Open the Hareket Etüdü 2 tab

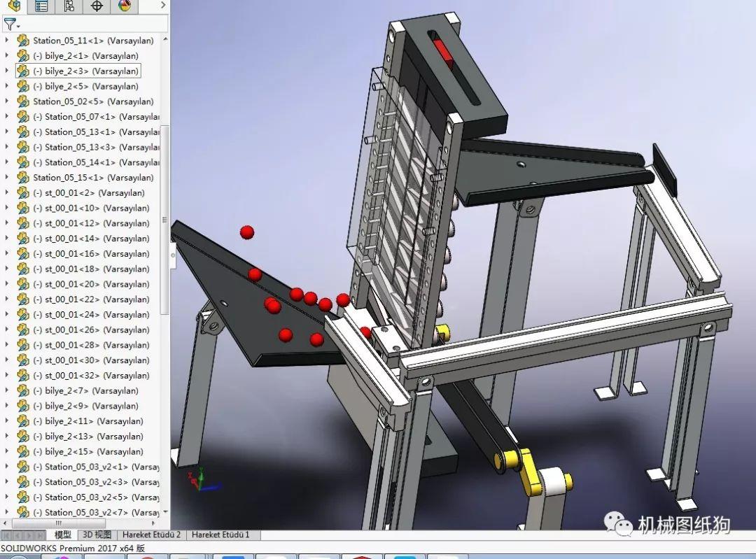coord(151,535)
